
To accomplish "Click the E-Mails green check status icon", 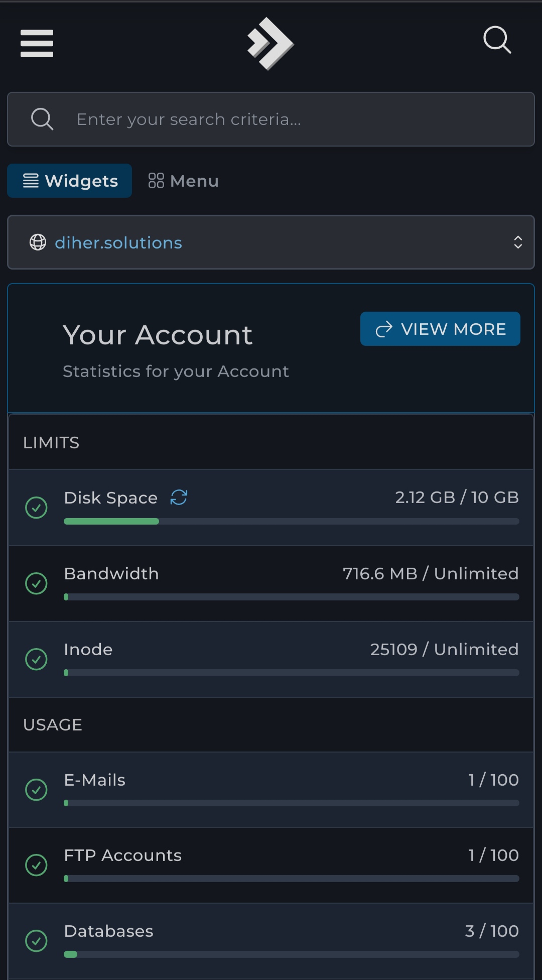I will tap(36, 790).
